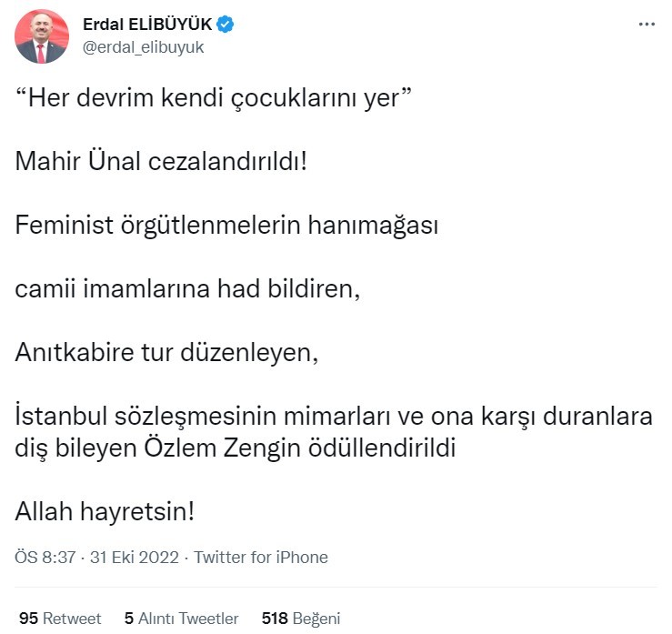Image resolution: width=672 pixels, height=634 pixels.
Task: Click the blue verified badge
Action: click(x=226, y=25)
